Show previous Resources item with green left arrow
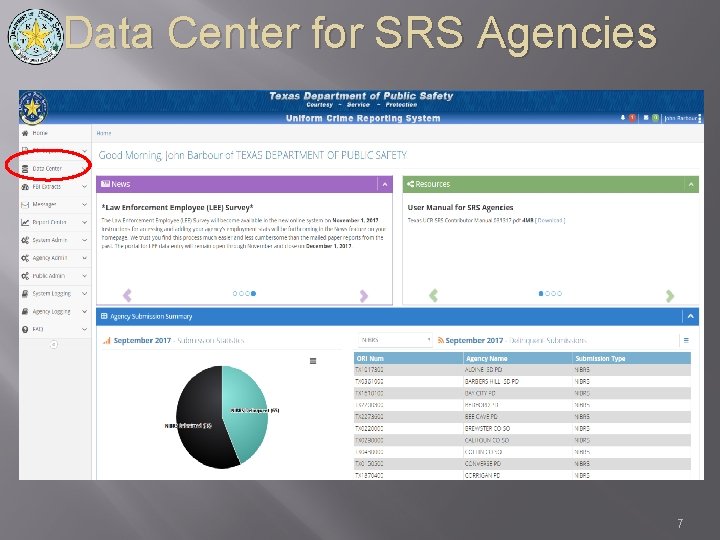 pyautogui.click(x=433, y=295)
